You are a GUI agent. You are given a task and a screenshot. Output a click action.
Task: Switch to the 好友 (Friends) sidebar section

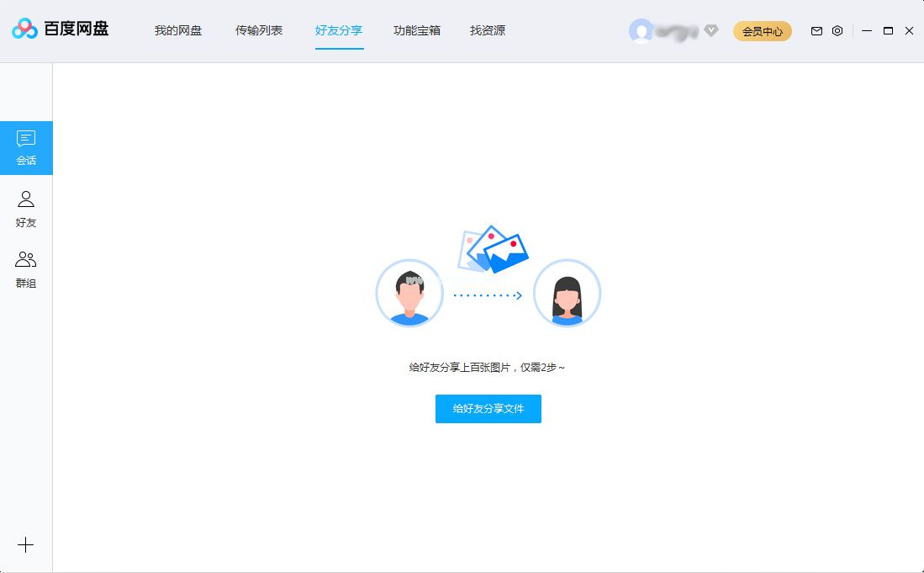26,208
